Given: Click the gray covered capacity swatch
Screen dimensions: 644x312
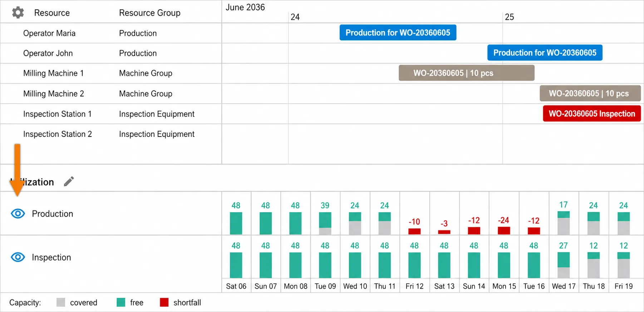Looking at the screenshot, I should click(61, 302).
